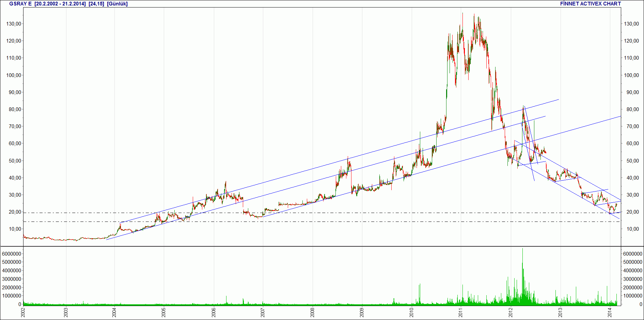Click the GSRAY E symbol title
Image resolution: width=644 pixels, height=320 pixels.
pos(20,4)
